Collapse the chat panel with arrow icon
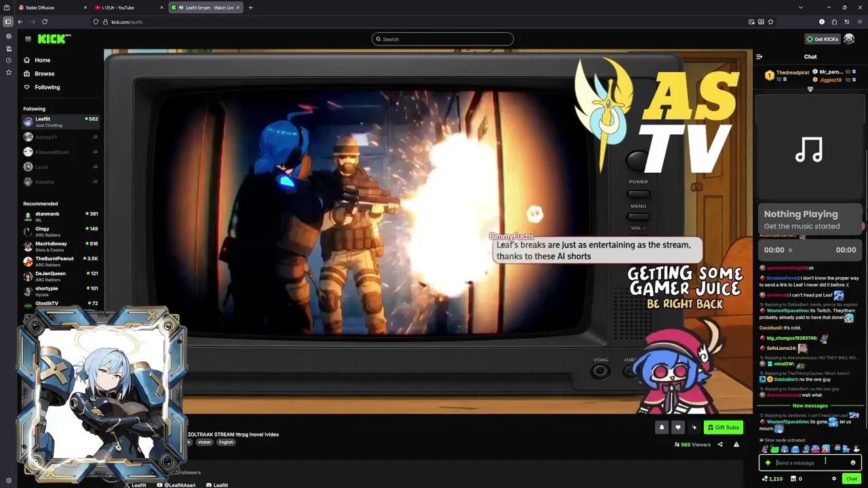Screen dimensions: 868x488 pos(759,57)
